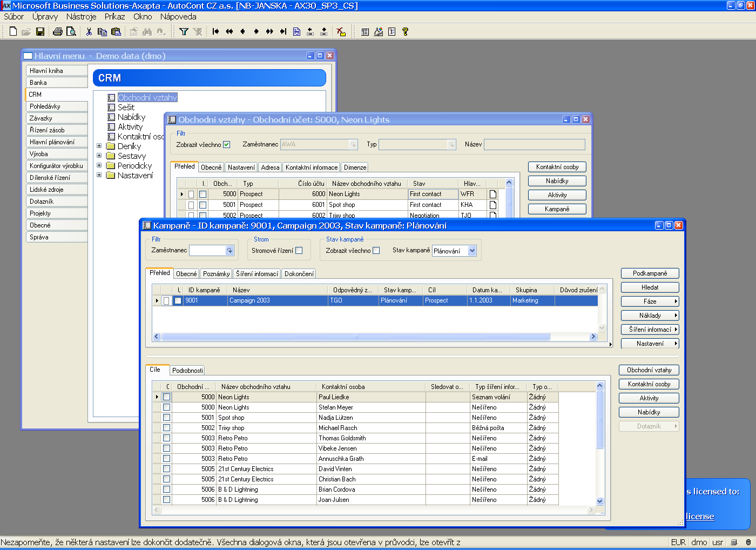Click the Copy toolbar icon
The width and height of the screenshot is (756, 550).
(102, 31)
